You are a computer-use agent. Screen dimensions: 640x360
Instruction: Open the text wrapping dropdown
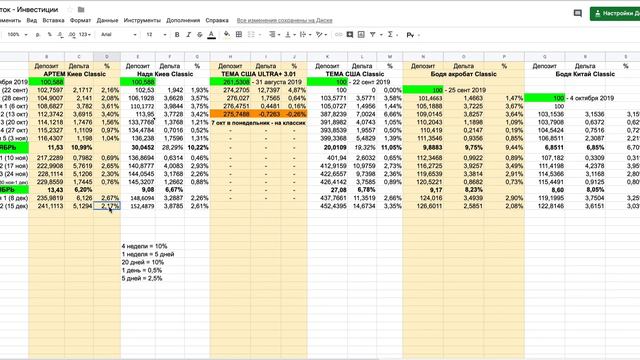(x=305, y=35)
